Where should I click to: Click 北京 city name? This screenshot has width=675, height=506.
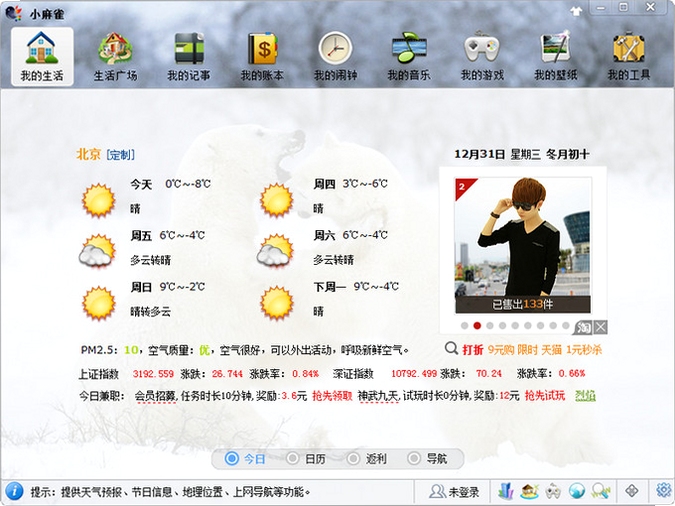(88, 154)
